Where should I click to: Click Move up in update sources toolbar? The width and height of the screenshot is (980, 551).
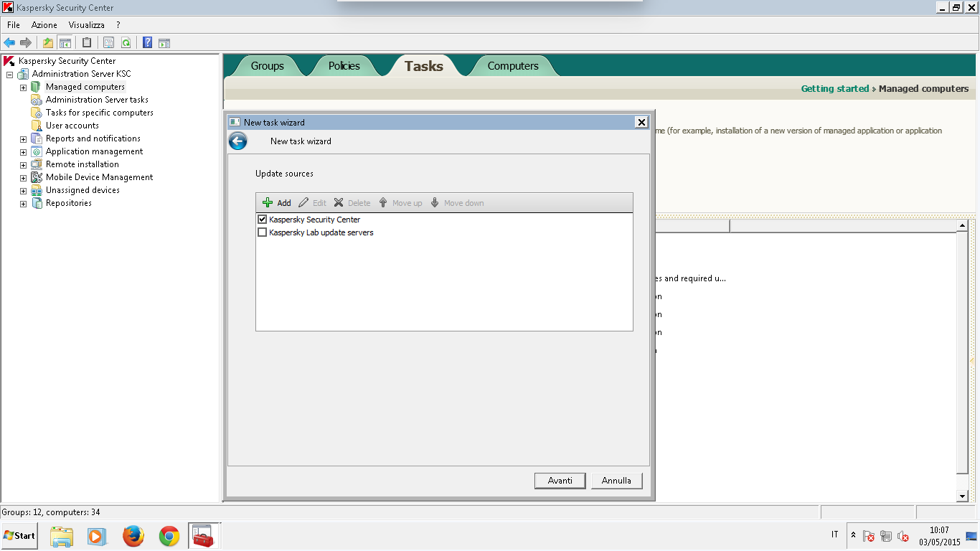click(400, 203)
